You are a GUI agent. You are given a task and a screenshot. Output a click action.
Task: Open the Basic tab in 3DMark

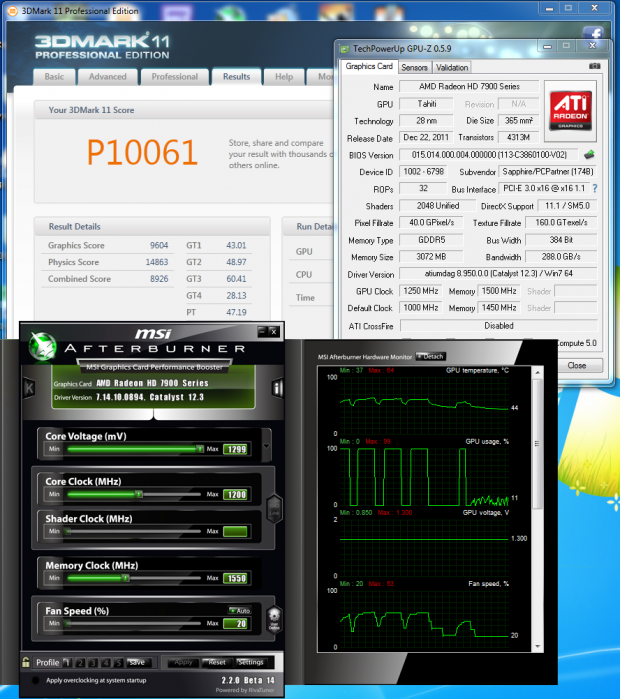54,77
